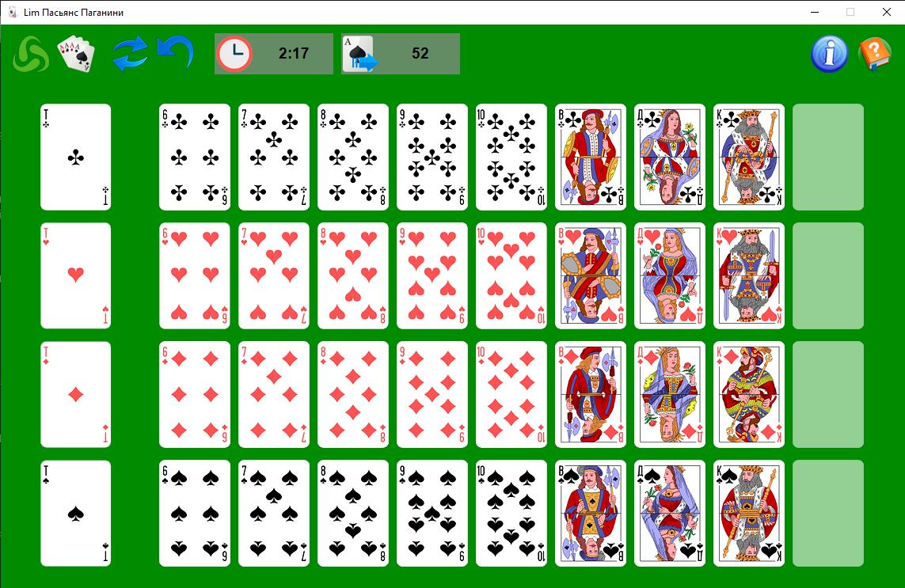Click the empty slot after king of clubs

[828, 157]
